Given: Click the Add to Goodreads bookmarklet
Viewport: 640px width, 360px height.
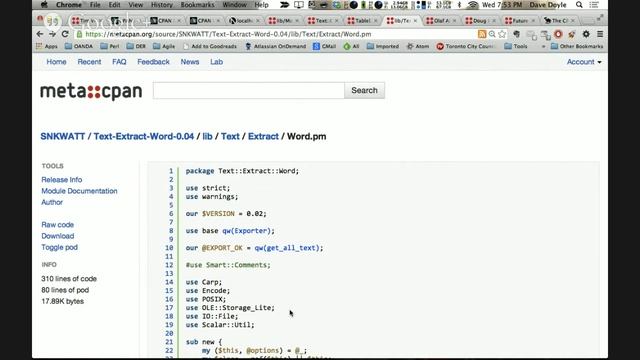Looking at the screenshot, I should [210, 47].
